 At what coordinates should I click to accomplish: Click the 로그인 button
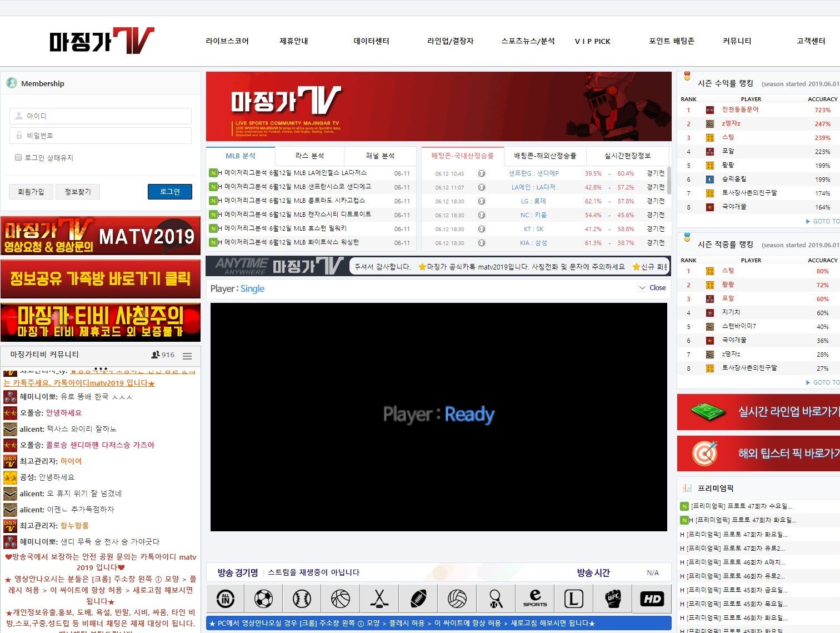pos(170,192)
